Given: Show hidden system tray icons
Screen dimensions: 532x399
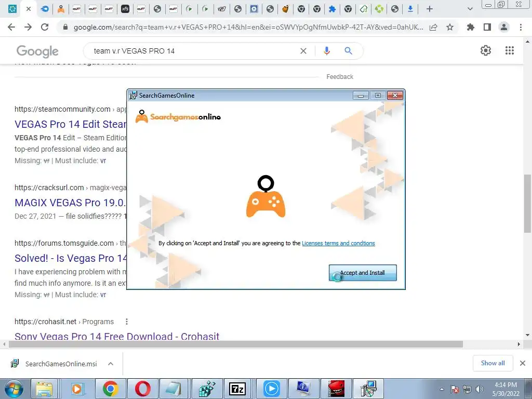Looking at the screenshot, I should tap(442, 389).
